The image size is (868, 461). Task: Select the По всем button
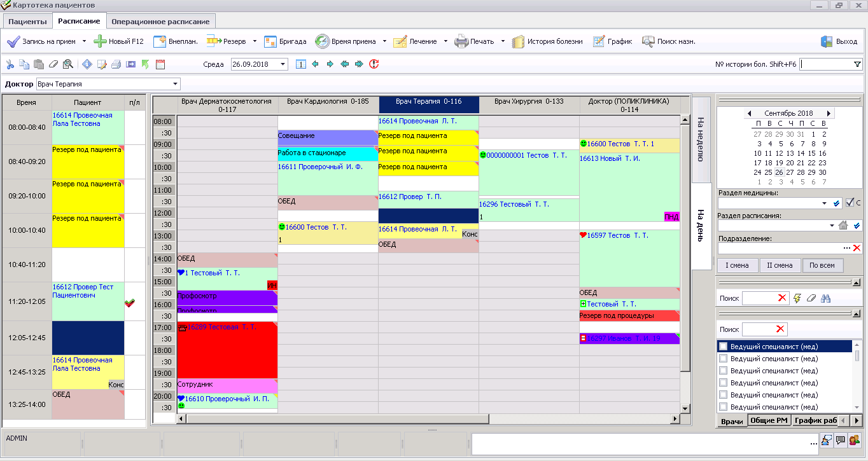point(822,265)
